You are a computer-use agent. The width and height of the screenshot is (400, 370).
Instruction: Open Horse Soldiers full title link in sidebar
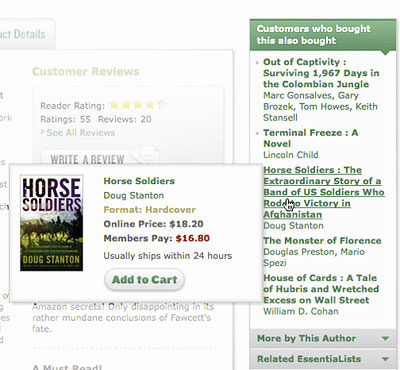click(x=324, y=192)
